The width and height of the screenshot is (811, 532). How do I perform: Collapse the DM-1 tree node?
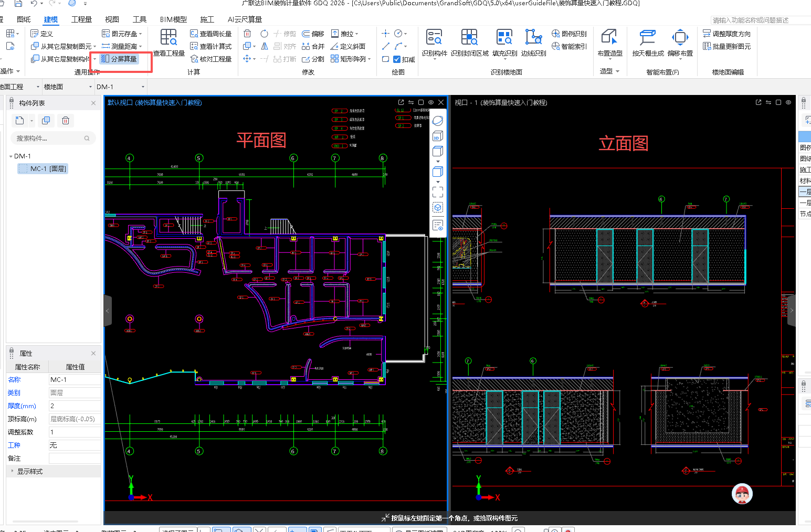pyautogui.click(x=11, y=156)
